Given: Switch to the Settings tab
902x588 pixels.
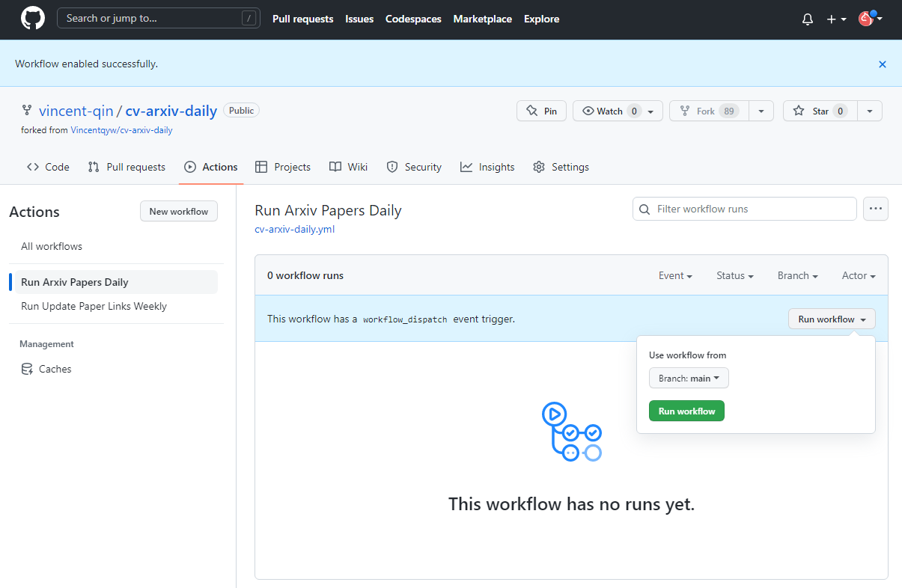Looking at the screenshot, I should pyautogui.click(x=561, y=167).
